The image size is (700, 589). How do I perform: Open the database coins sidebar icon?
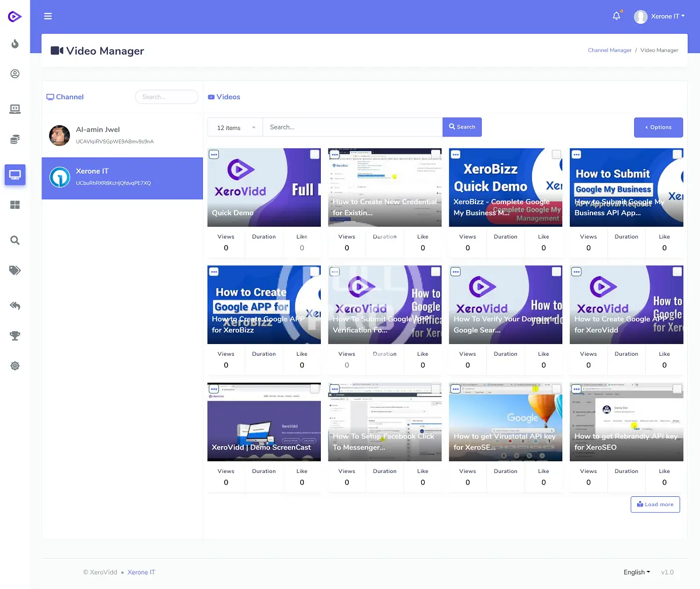[15, 139]
